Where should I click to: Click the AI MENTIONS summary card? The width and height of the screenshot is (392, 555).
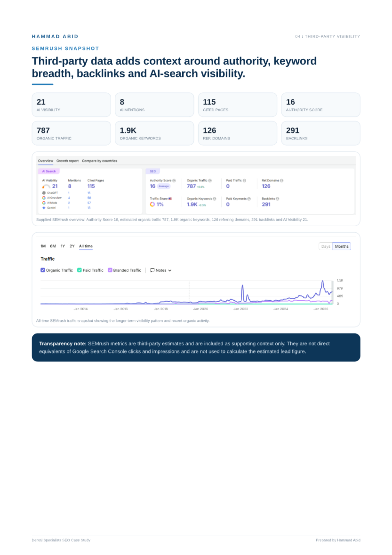tap(155, 105)
